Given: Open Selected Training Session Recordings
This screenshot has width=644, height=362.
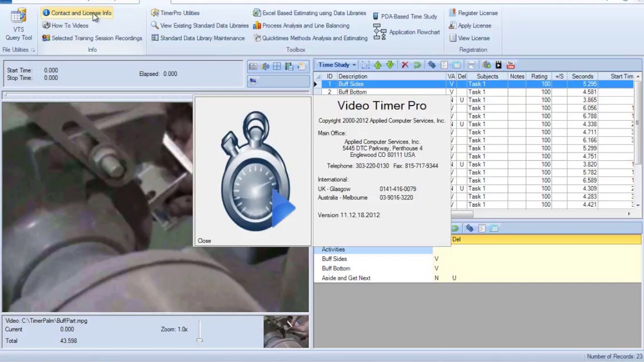Looking at the screenshot, I should pos(92,38).
